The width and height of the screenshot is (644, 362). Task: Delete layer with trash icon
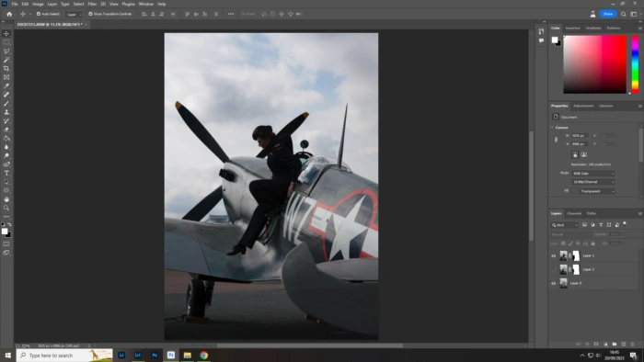tap(633, 344)
